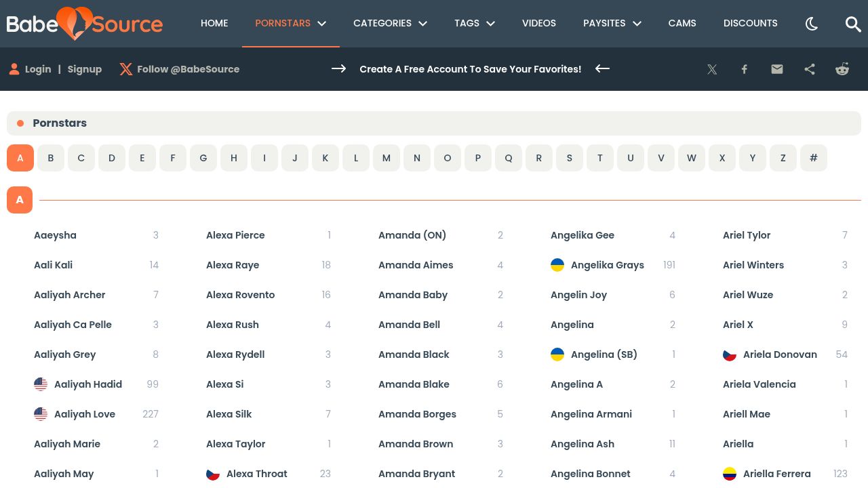Share page on Facebook icon

pyautogui.click(x=745, y=69)
